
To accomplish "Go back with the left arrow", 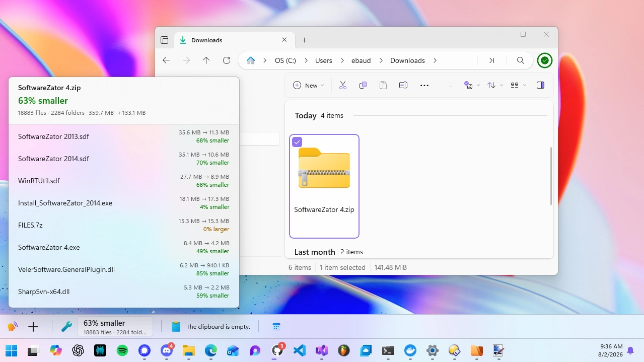I will (166, 60).
